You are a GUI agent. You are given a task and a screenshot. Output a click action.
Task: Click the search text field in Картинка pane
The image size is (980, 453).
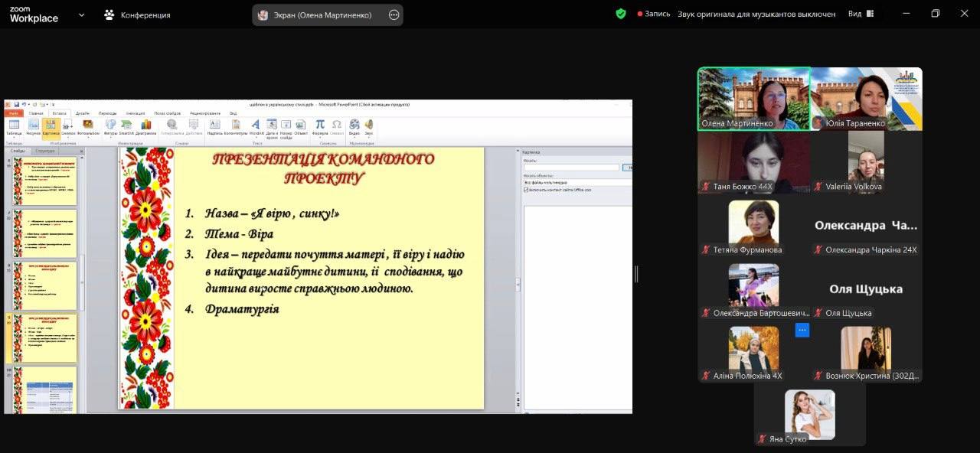(x=571, y=167)
